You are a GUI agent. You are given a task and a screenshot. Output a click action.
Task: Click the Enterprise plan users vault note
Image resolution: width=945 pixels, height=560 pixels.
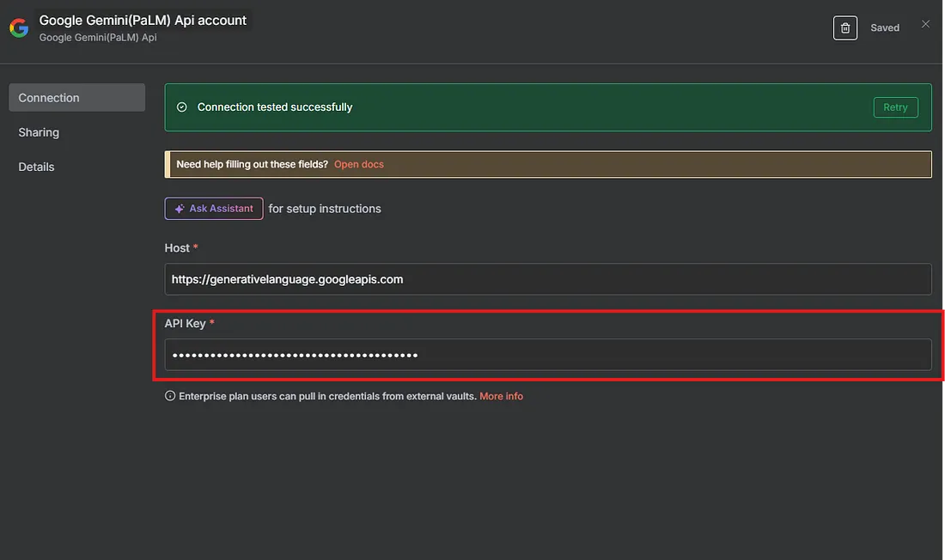(327, 396)
